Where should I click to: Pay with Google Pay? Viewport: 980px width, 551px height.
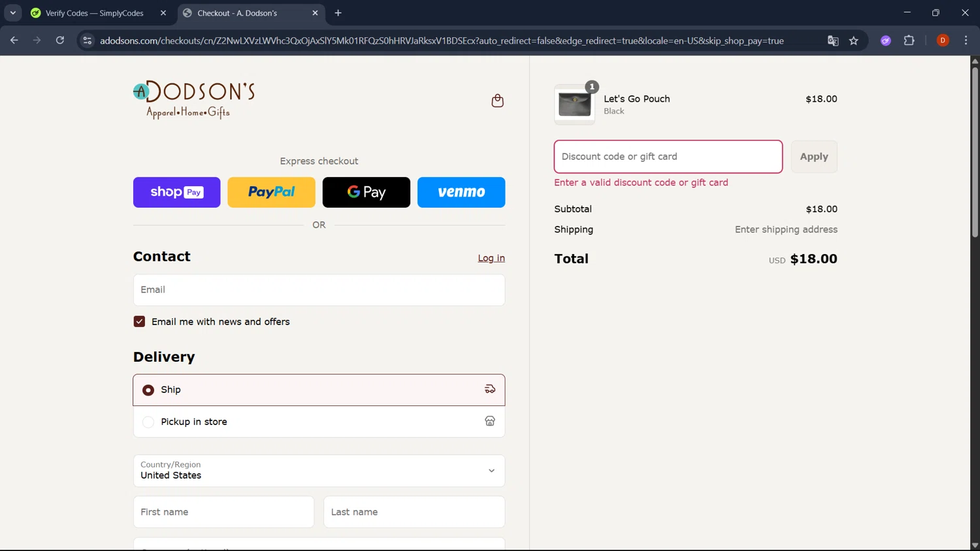click(367, 192)
